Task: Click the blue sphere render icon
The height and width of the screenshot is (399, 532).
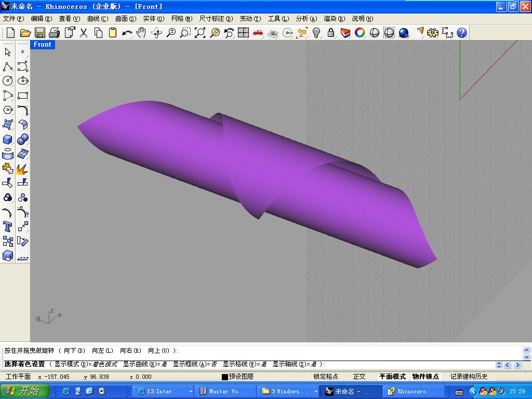Action: coord(404,33)
